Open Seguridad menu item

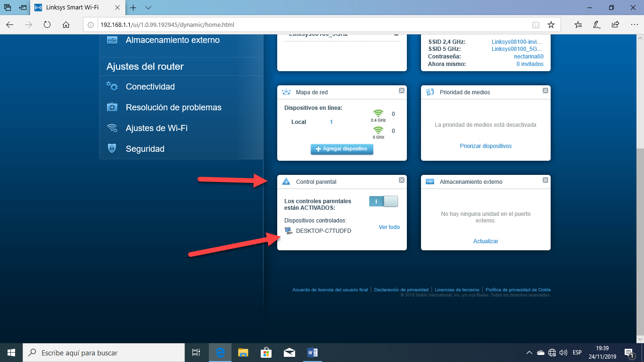coord(145,149)
